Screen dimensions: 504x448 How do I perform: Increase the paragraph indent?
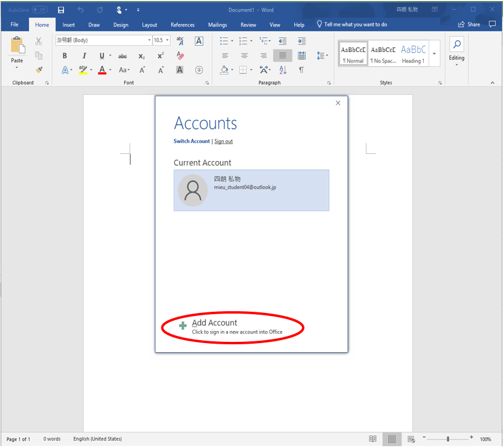pos(301,41)
